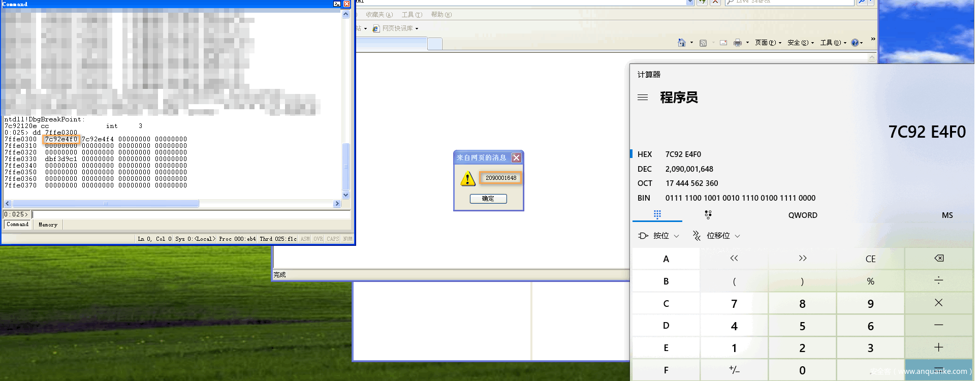Click the WinDbg vertical scrollbar thumb
Image resolution: width=980 pixels, height=381 pixels.
(x=346, y=167)
